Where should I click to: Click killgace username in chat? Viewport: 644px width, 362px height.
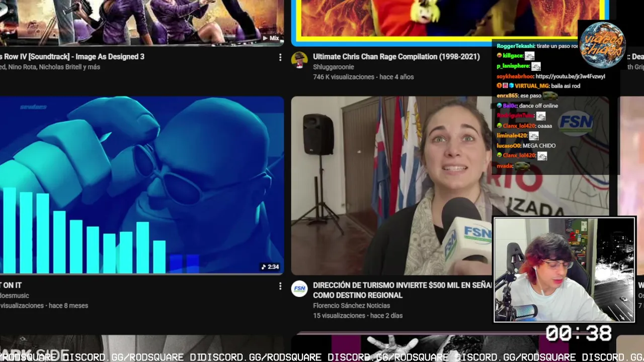[513, 56]
